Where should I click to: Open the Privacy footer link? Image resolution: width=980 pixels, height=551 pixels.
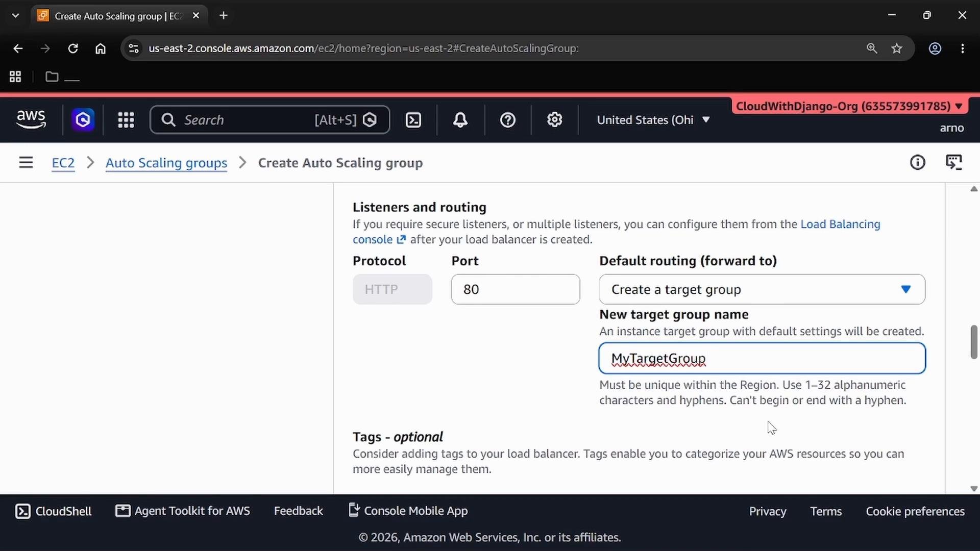(x=767, y=511)
